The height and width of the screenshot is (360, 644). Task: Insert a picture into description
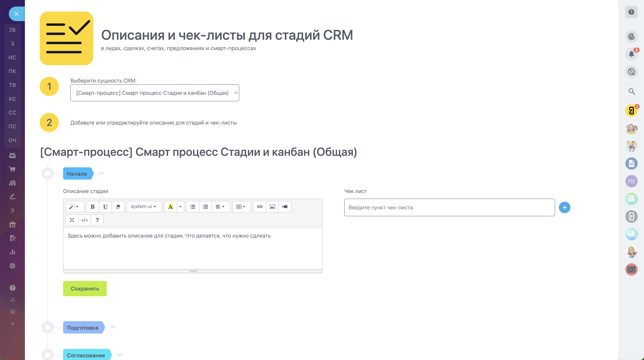coord(272,206)
